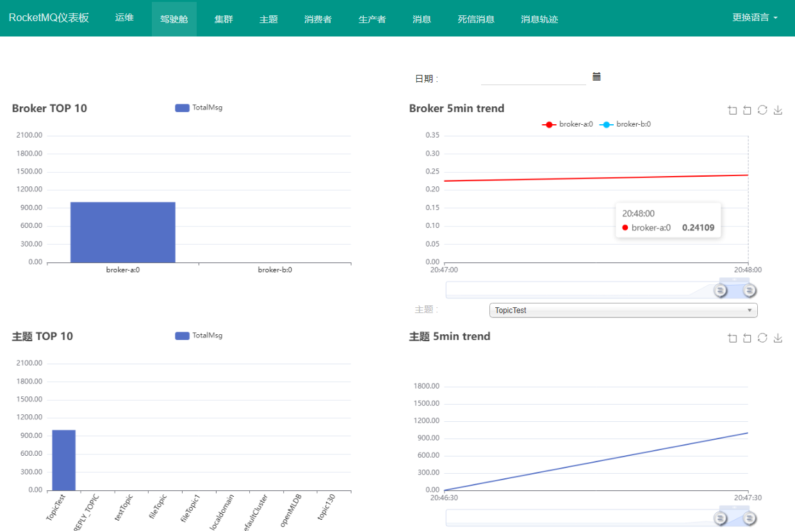Screen dimensions: 795x532
Task: Download the Broker 5min trend chart image
Action: click(778, 109)
